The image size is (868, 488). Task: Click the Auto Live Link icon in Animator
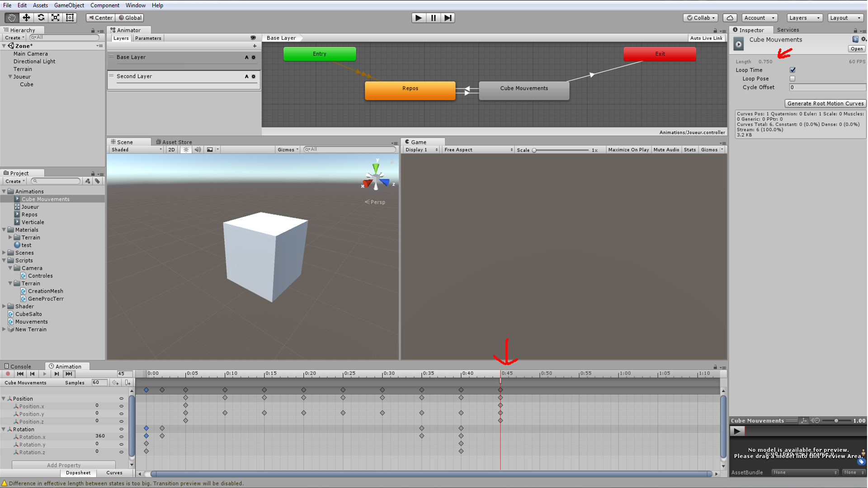click(x=706, y=38)
